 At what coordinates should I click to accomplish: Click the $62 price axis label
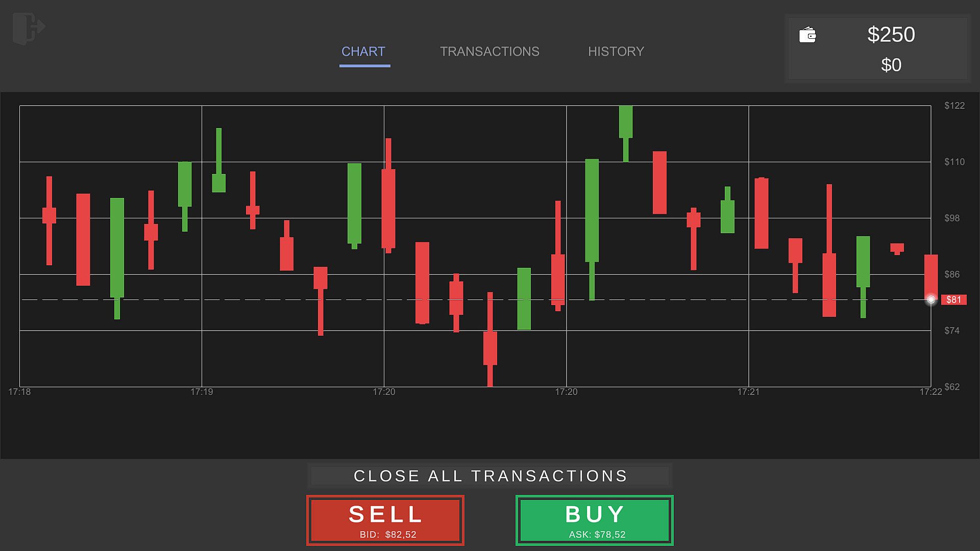pyautogui.click(x=952, y=387)
